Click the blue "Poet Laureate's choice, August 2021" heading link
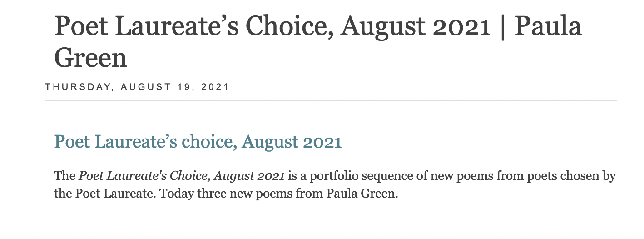Image resolution: width=644 pixels, height=239 pixels. pos(198,142)
